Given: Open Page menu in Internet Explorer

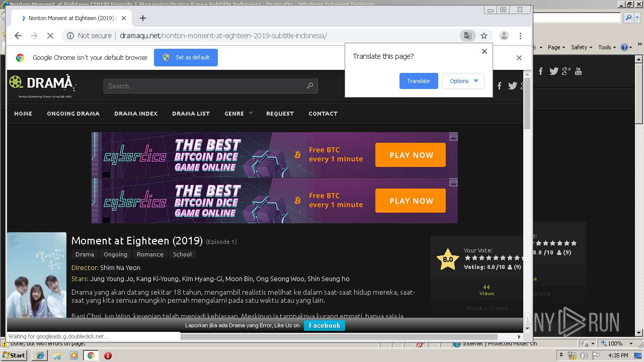Looking at the screenshot, I should pyautogui.click(x=556, y=47).
